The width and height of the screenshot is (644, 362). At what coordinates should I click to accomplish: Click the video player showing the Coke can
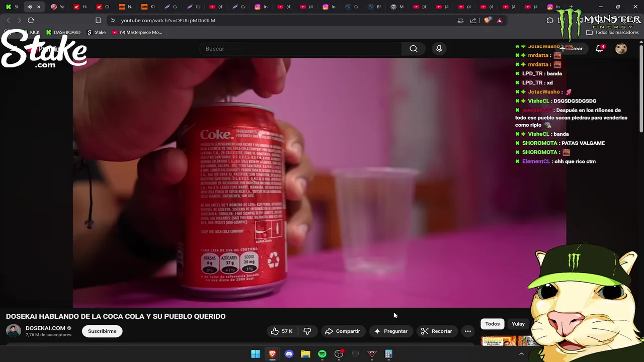pyautogui.click(x=319, y=182)
